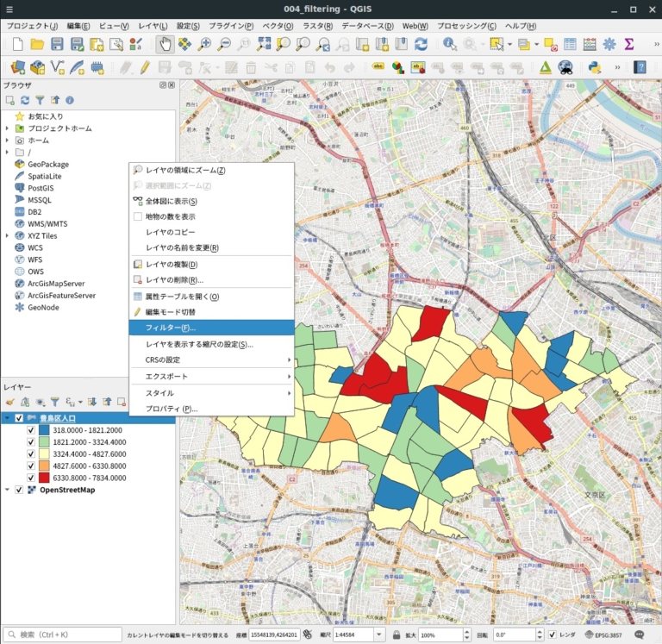
Task: Click the red 6330.8000 - 7834.0000 swatch
Action: pos(44,477)
